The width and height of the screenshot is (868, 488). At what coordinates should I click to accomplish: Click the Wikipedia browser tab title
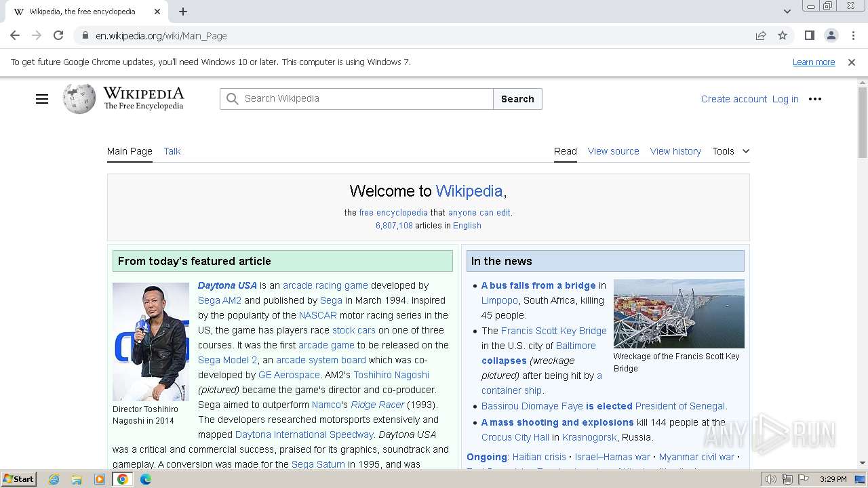pos(82,12)
